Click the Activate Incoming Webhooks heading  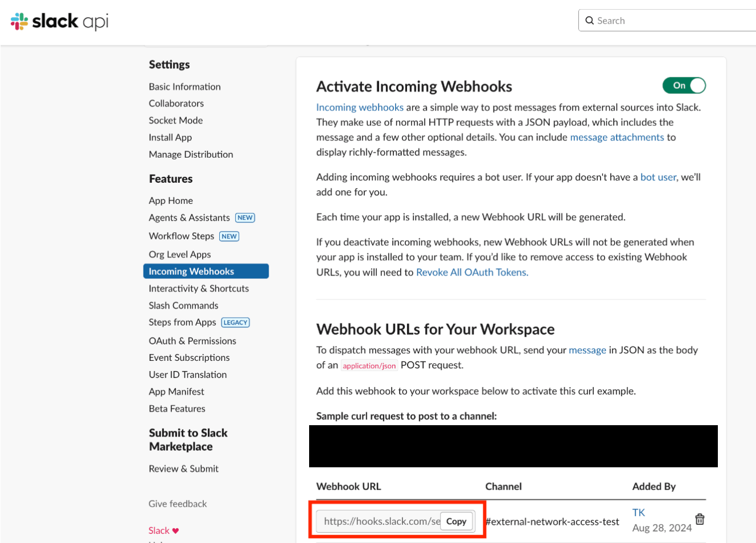(x=414, y=87)
